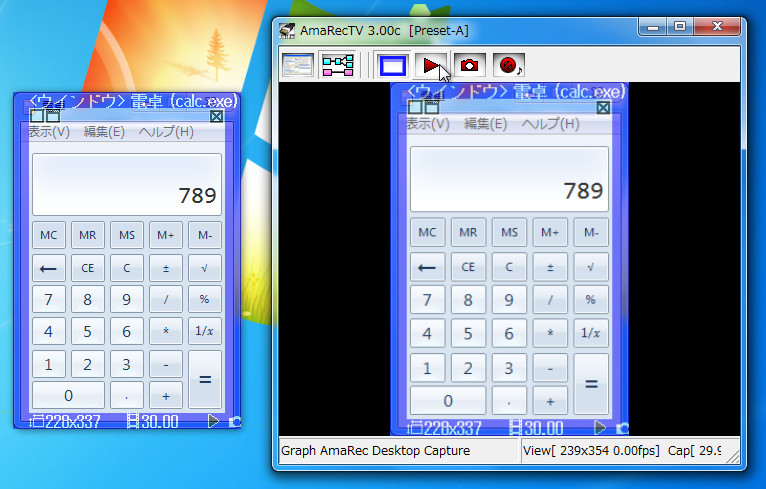Click digit 2 in left calculator
This screenshot has width=766, height=489.
point(87,364)
